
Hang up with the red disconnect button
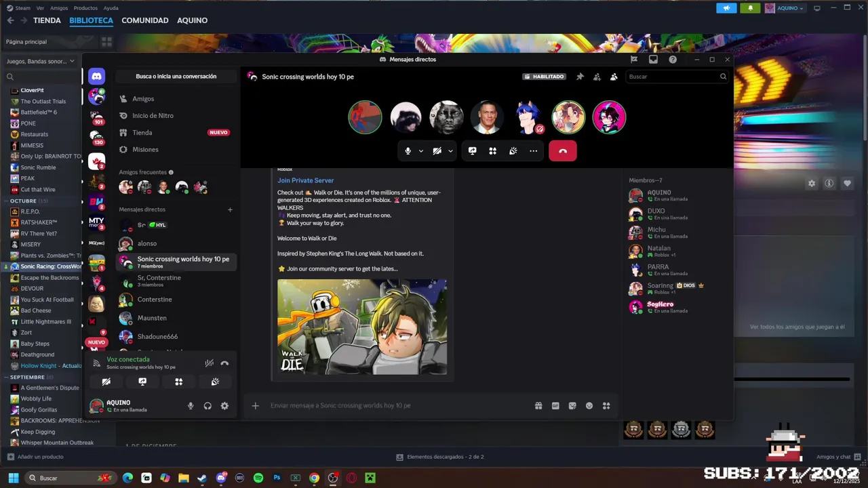(x=563, y=151)
